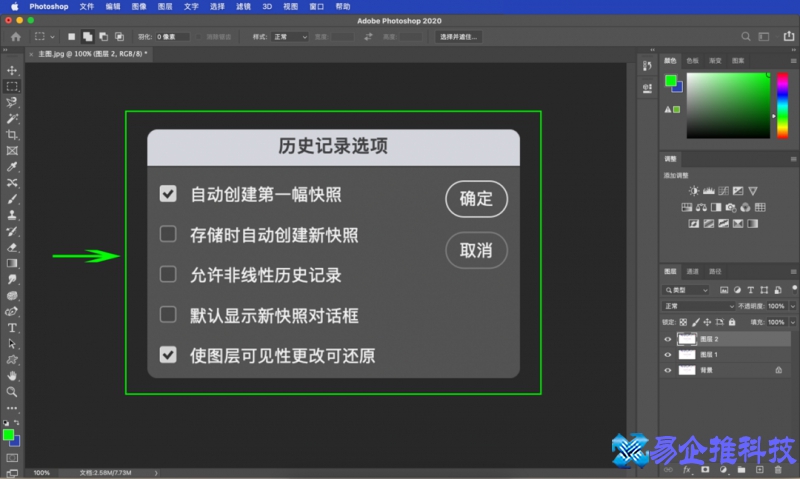Select the Clone Stamp tool

point(12,215)
